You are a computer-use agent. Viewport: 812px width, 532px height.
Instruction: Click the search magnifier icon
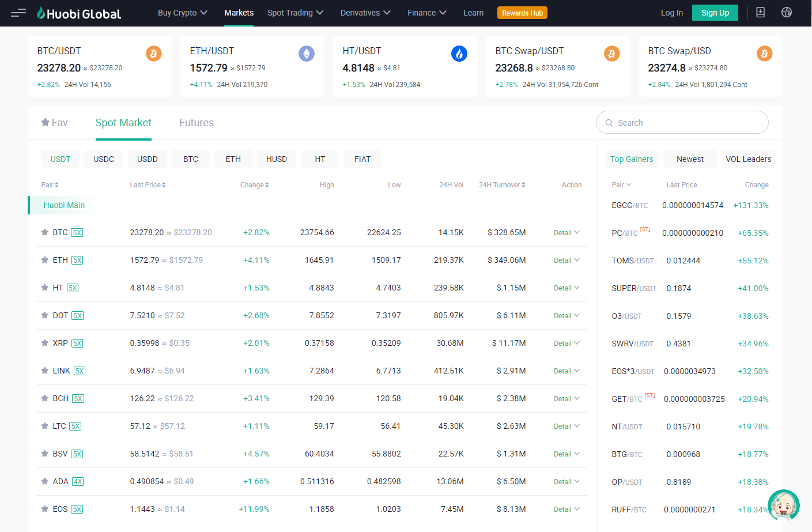tap(609, 123)
